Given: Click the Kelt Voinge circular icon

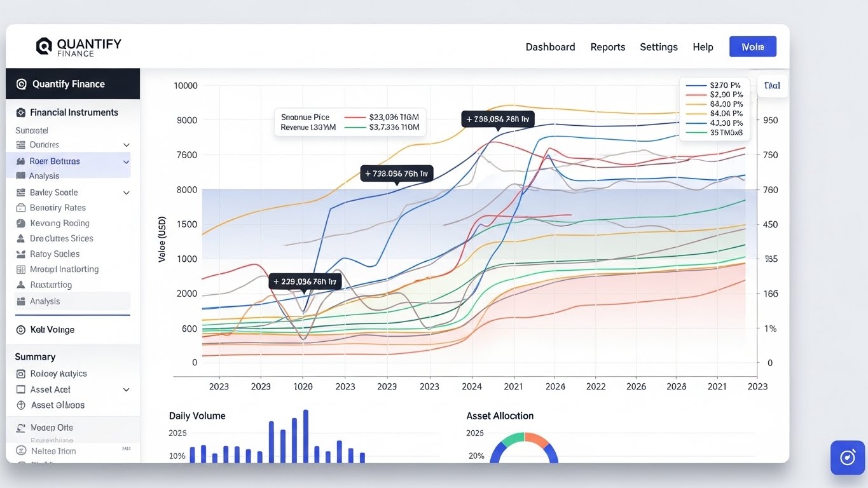Looking at the screenshot, I should (x=20, y=330).
